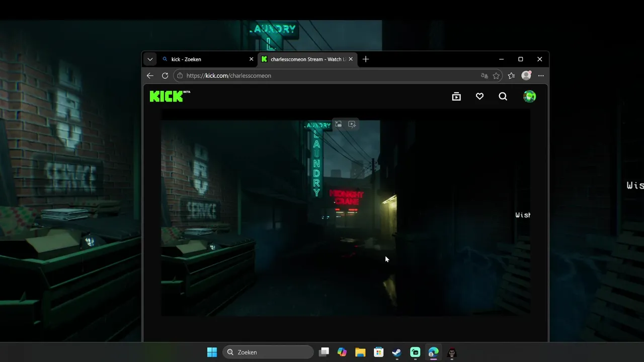Screen dimensions: 644x362
Task: Select the charlesscomeon Stream tab
Action: [x=307, y=59]
